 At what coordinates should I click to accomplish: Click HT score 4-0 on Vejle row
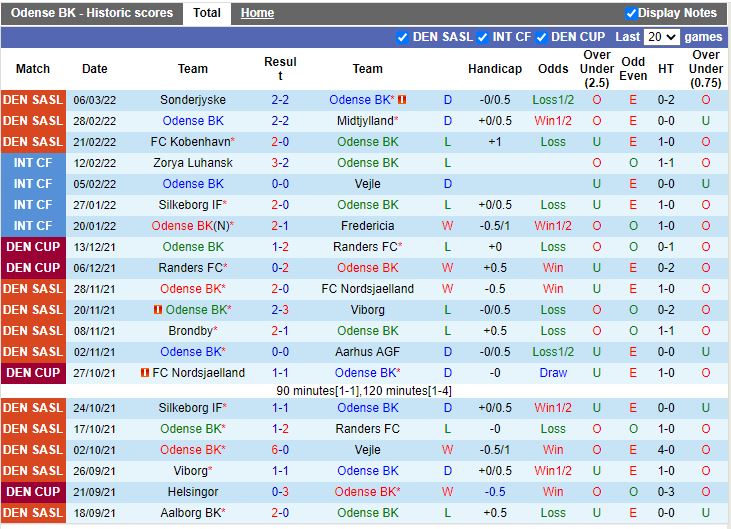pyautogui.click(x=666, y=450)
